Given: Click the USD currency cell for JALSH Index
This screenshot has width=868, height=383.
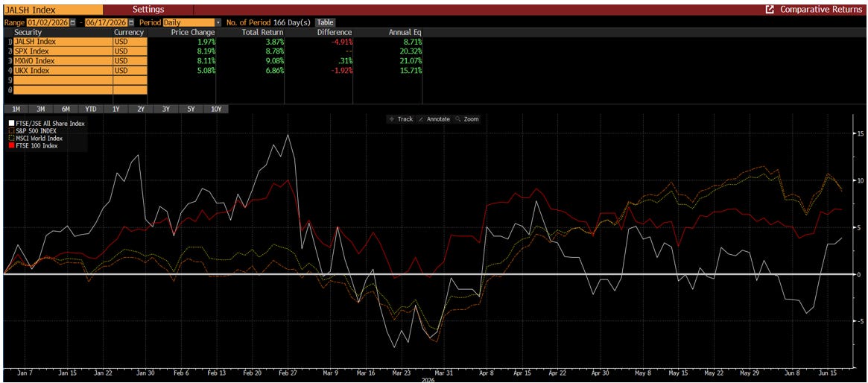Looking at the screenshot, I should pos(130,42).
